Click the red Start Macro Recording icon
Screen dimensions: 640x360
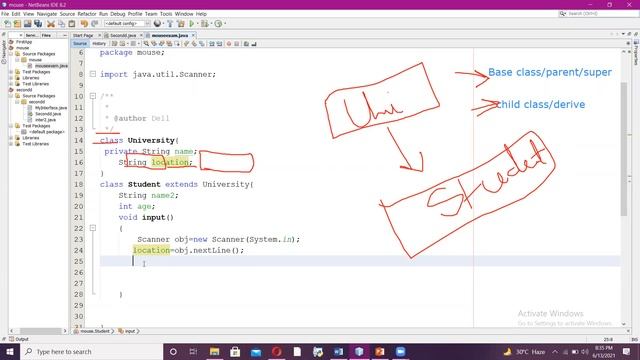229,44
